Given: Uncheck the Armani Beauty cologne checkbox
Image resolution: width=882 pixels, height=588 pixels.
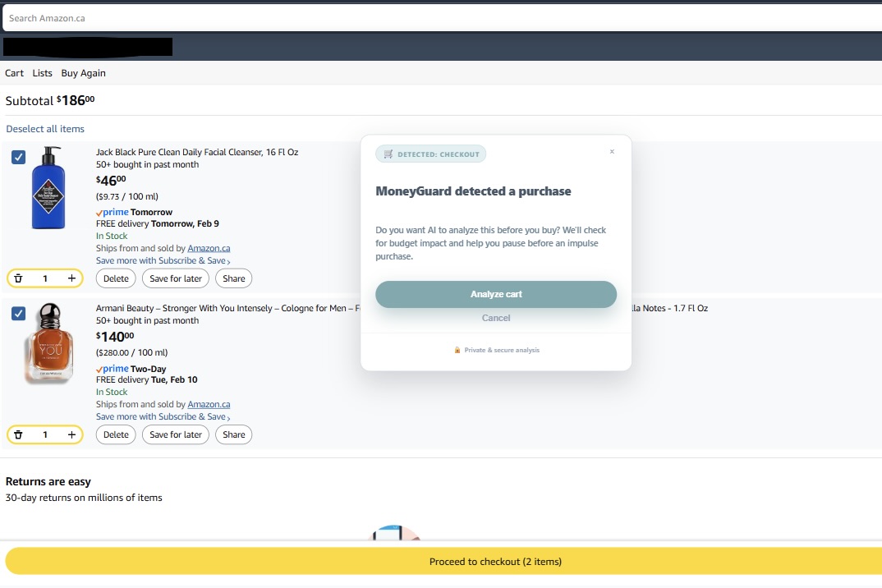Looking at the screenshot, I should pos(19,314).
